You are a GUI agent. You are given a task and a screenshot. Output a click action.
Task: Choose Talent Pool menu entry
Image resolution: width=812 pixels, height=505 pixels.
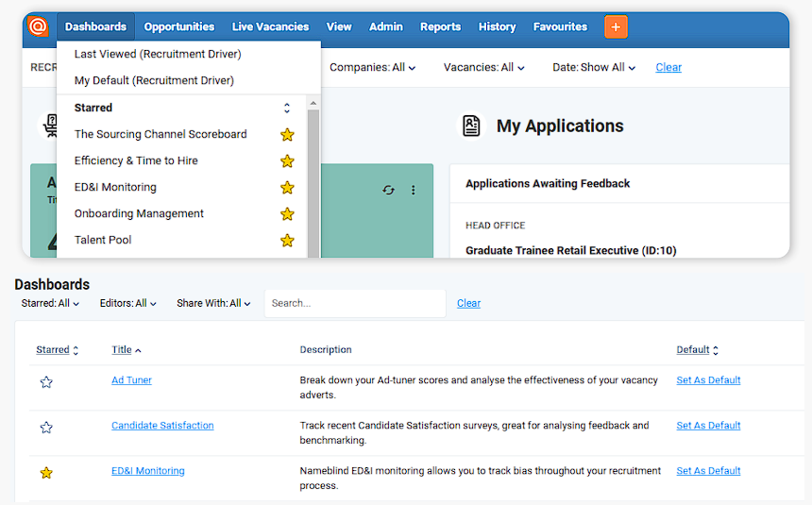[x=103, y=240]
